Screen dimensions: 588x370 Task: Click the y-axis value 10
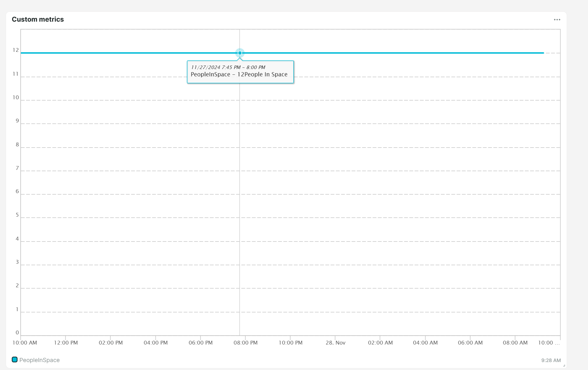coord(16,97)
